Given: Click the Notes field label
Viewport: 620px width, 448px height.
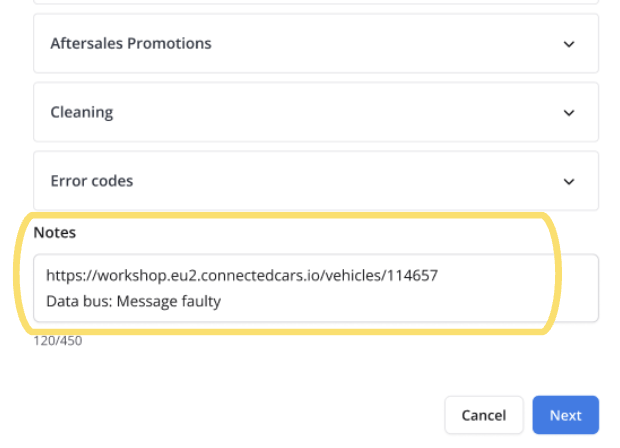Looking at the screenshot, I should (x=55, y=232).
